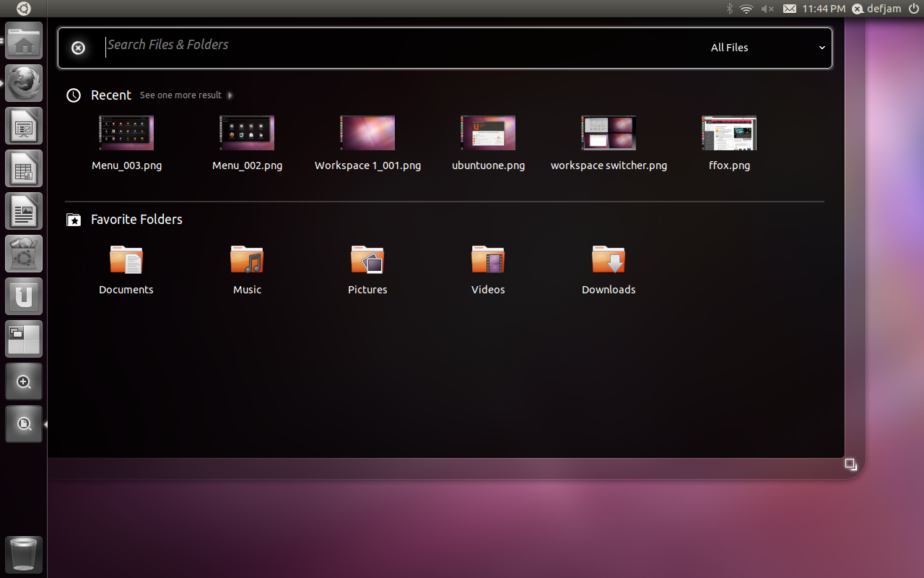Click the 'Favorite Folders' heading text
This screenshot has width=924, height=578.
[136, 220]
